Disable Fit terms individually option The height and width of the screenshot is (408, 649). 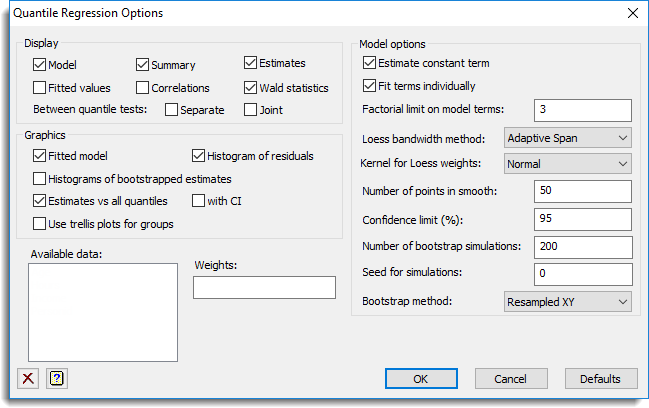[x=370, y=86]
